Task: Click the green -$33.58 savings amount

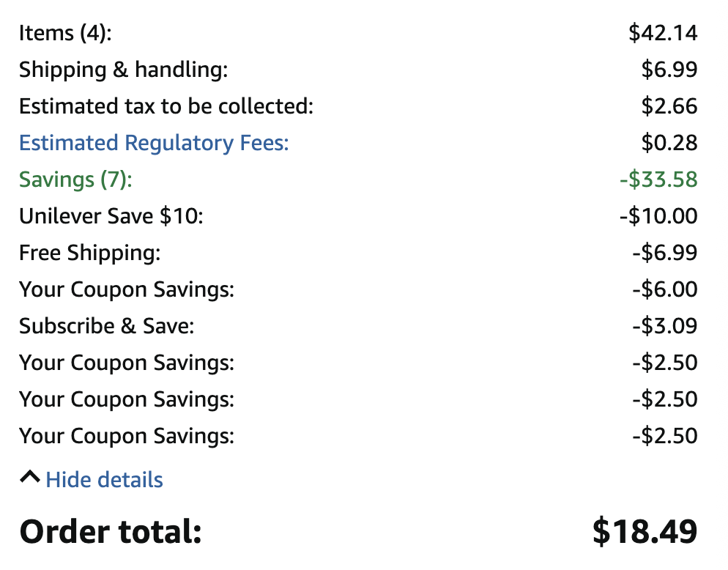Action: coord(658,179)
